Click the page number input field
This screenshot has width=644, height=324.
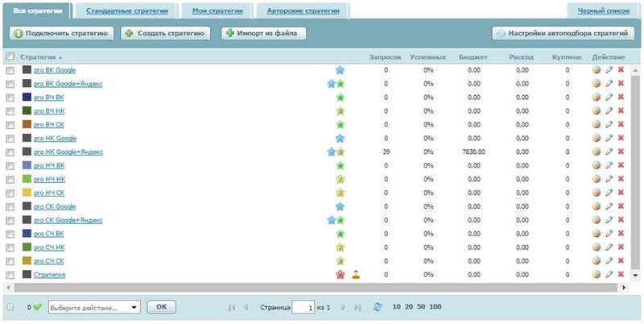point(303,307)
